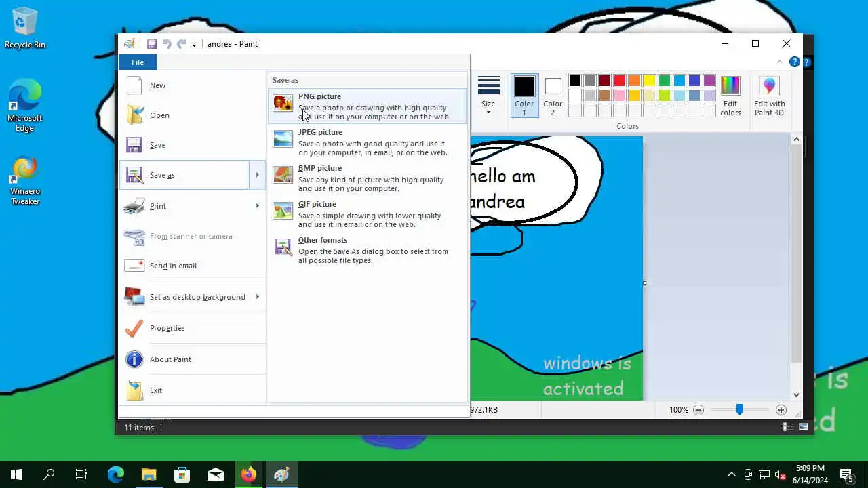Click Windows Start button
Viewport: 868px width, 488px height.
16,474
